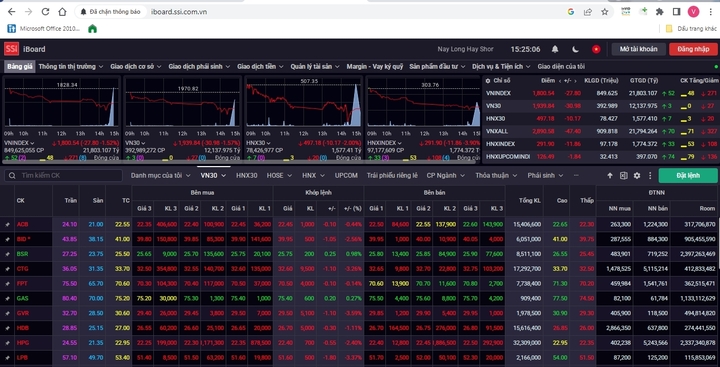
Task: Click the index panel settings gear
Action: (x=488, y=80)
